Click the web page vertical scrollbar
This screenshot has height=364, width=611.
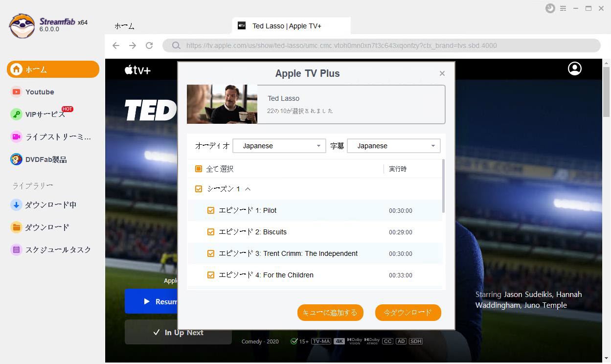[x=607, y=92]
